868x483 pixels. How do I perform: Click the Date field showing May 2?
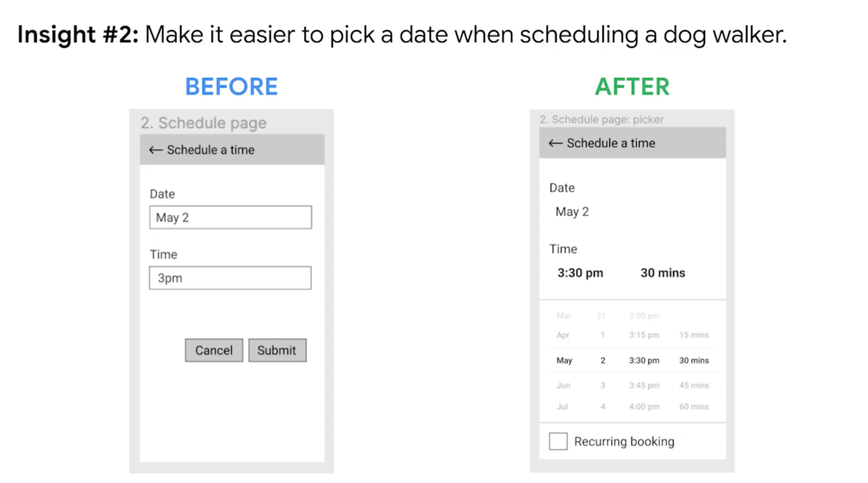230,218
